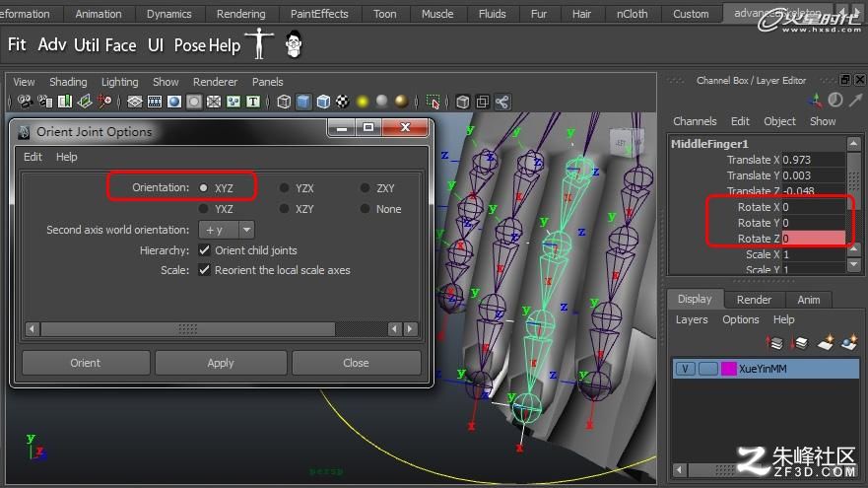Switch to the Anim layer tab
This screenshot has height=488, width=868.
[x=808, y=300]
